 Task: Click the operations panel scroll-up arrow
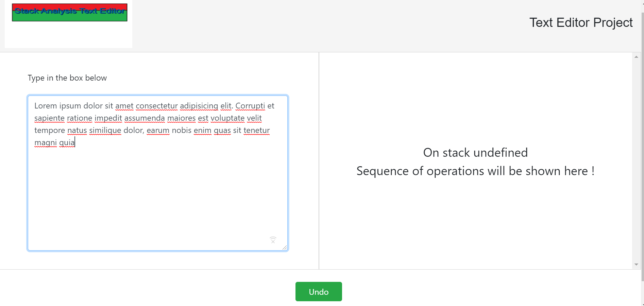(636, 57)
